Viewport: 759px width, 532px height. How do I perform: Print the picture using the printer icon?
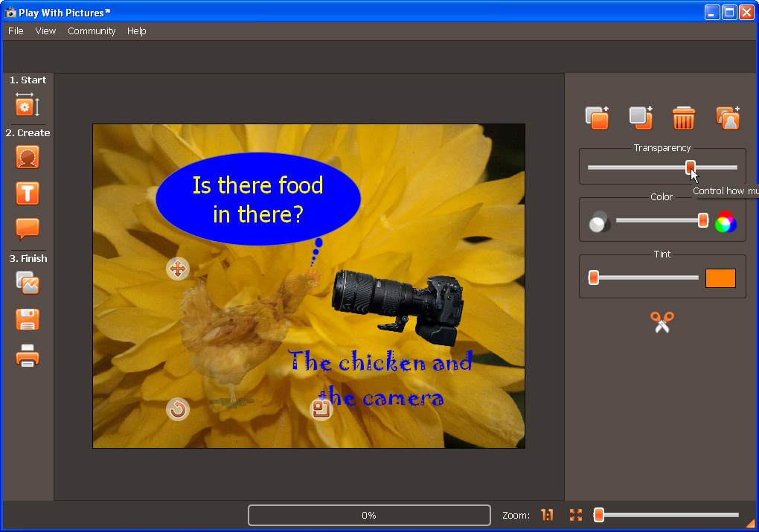coord(28,356)
